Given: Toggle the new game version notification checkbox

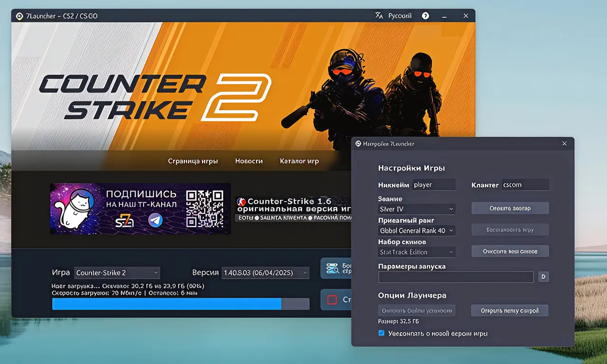Looking at the screenshot, I should pos(381,333).
